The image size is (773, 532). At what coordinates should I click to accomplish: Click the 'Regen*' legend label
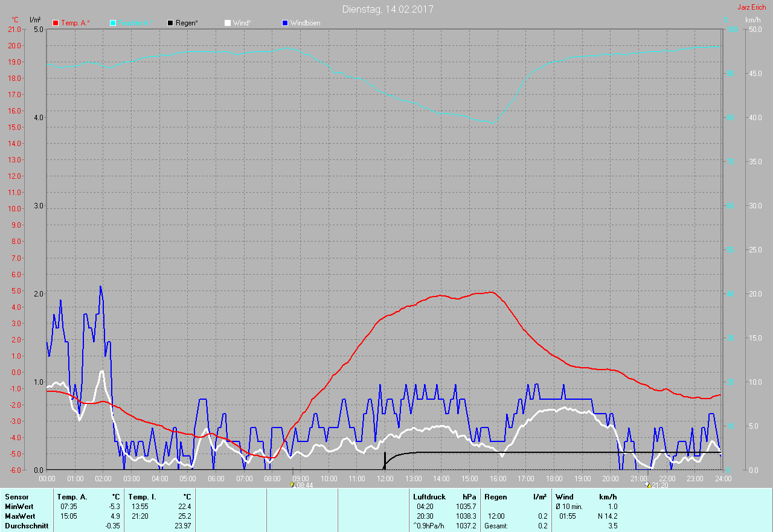point(187,23)
